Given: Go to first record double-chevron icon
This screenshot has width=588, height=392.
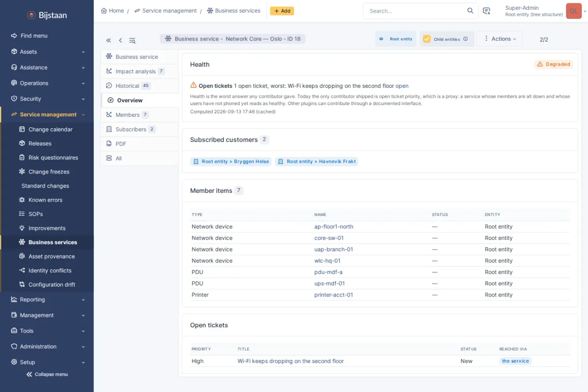Looking at the screenshot, I should 108,40.
